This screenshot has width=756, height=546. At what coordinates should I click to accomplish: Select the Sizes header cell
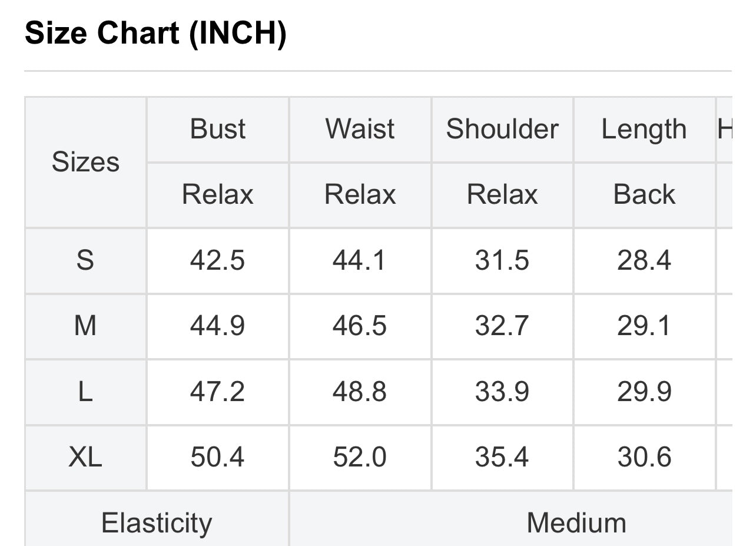pos(85,162)
